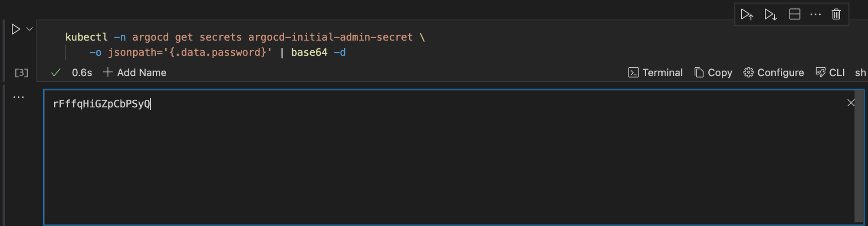
Task: Execute above cells icon in cell toolbar
Action: pos(746,14)
